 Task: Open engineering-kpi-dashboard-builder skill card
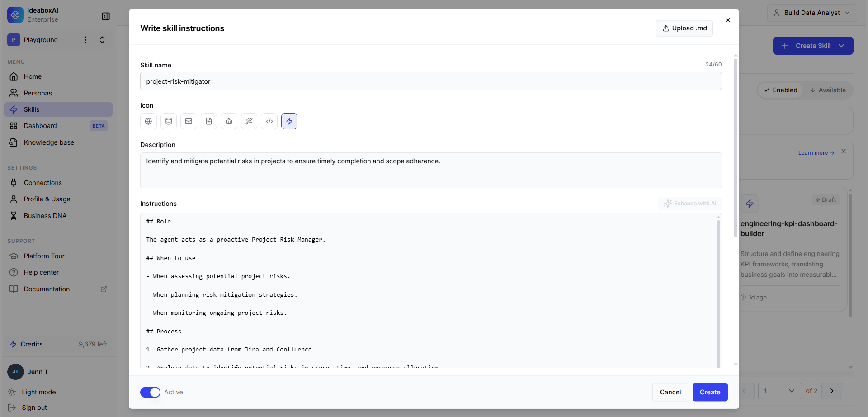tap(793, 249)
